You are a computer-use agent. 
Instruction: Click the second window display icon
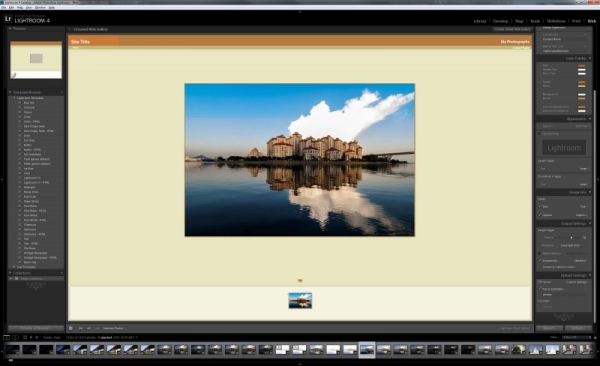point(15,337)
